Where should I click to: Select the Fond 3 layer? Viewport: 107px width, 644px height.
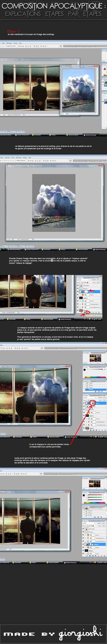click(x=95, y=535)
